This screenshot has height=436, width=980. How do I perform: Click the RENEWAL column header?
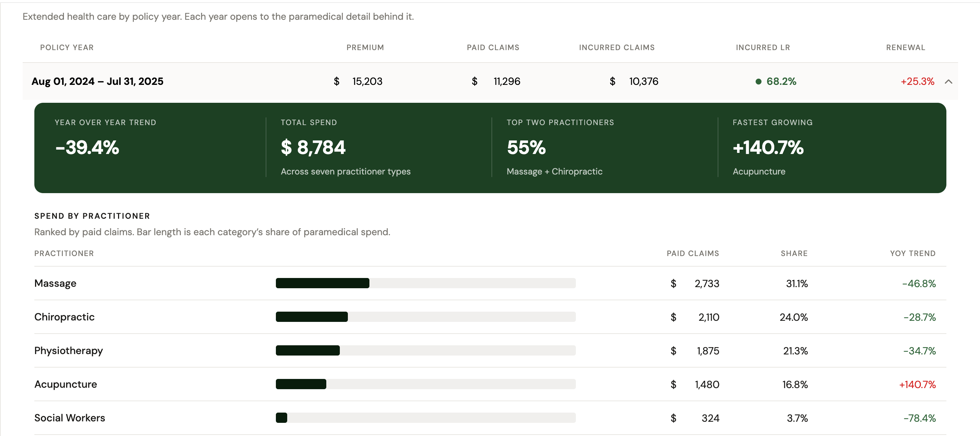pyautogui.click(x=905, y=48)
